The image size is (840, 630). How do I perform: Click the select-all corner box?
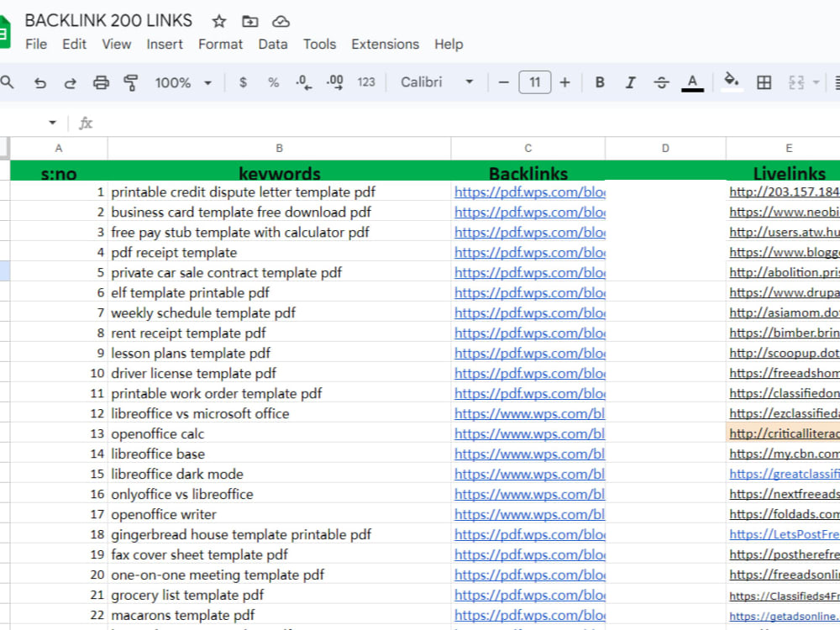(5, 149)
